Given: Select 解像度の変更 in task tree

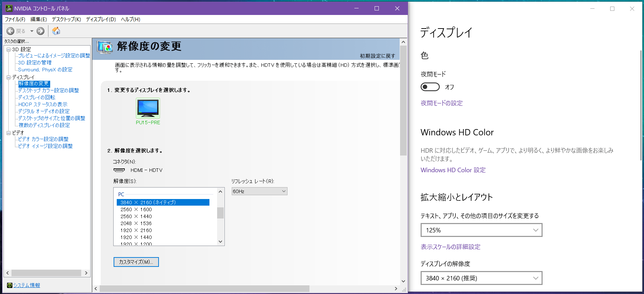Looking at the screenshot, I should tap(34, 84).
